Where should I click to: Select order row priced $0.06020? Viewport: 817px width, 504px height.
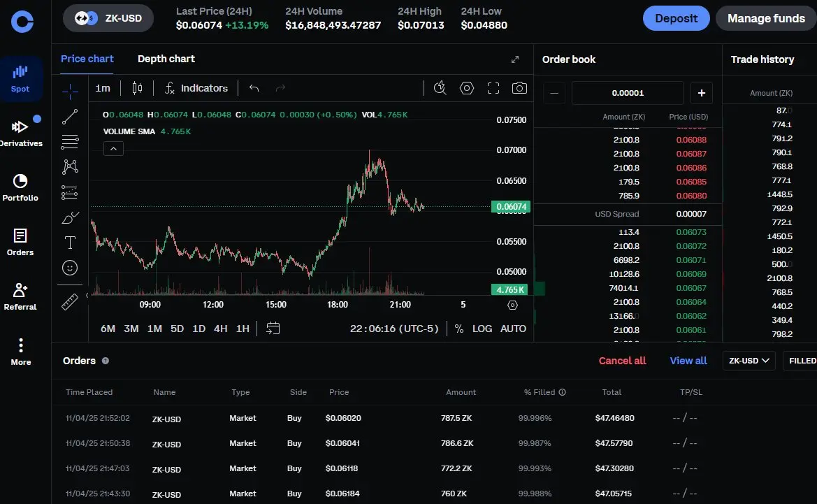click(434, 418)
